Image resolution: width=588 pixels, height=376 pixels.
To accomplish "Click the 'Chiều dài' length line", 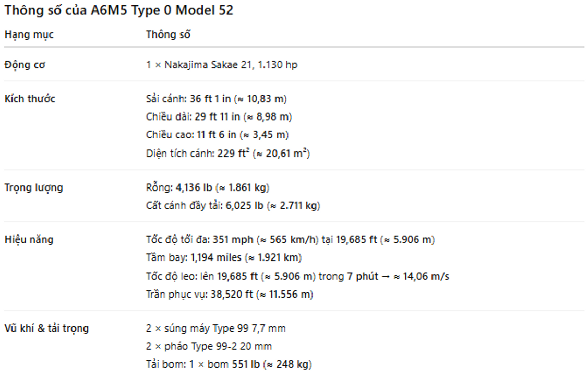I will (x=219, y=117).
